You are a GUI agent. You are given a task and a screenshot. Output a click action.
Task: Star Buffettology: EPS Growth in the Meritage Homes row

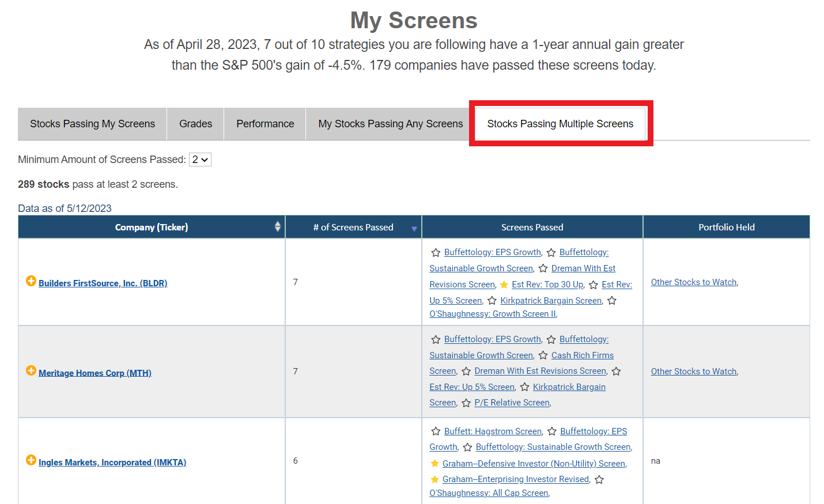pyautogui.click(x=436, y=340)
